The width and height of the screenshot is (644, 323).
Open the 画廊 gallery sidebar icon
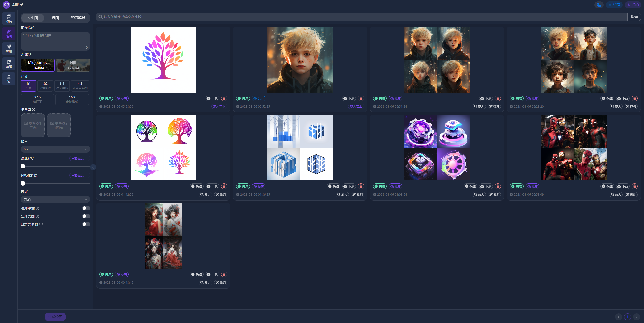click(9, 64)
